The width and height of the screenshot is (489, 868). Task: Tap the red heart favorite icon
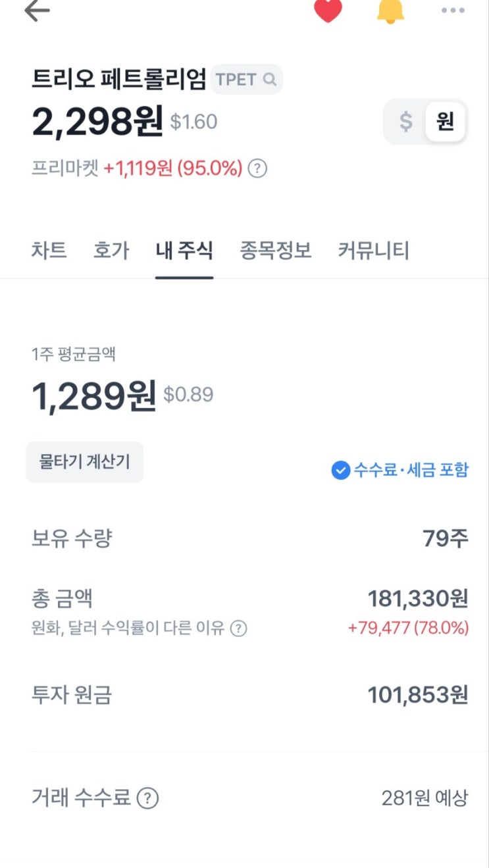[x=328, y=10]
